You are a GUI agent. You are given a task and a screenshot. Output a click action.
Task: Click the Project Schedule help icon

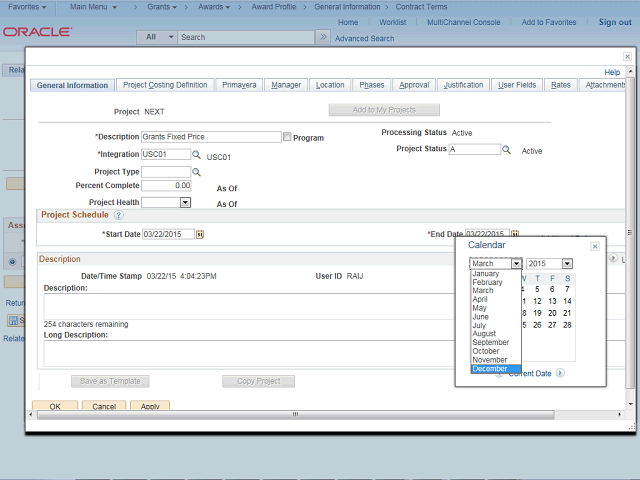[118, 215]
